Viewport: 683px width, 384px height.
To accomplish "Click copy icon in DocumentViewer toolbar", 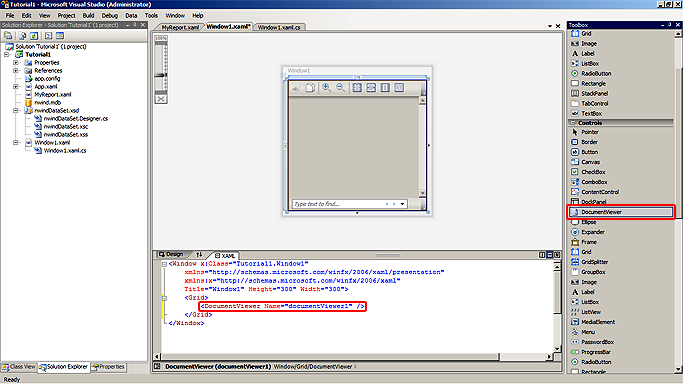I will (x=310, y=88).
